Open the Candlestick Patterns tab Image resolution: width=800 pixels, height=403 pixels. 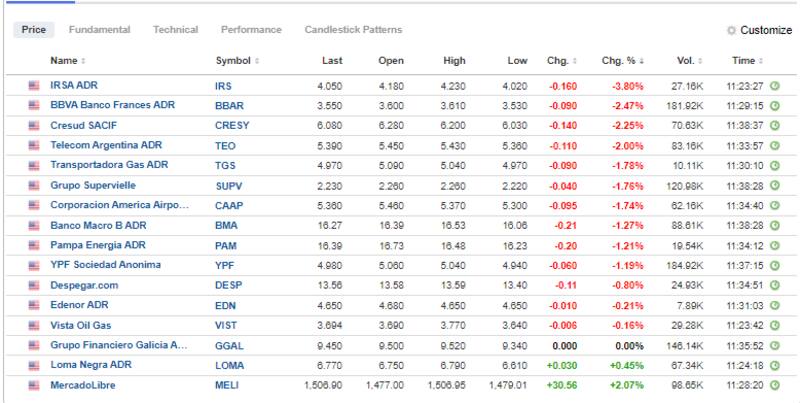pyautogui.click(x=353, y=30)
